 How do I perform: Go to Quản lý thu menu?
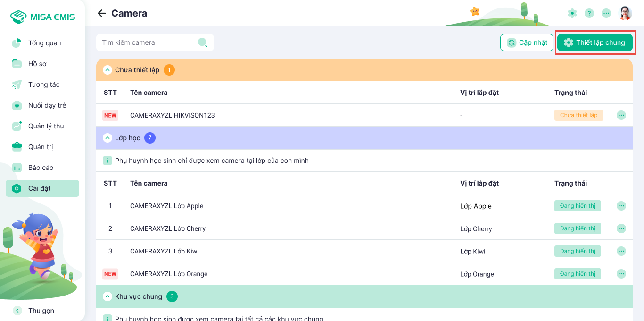(x=46, y=126)
